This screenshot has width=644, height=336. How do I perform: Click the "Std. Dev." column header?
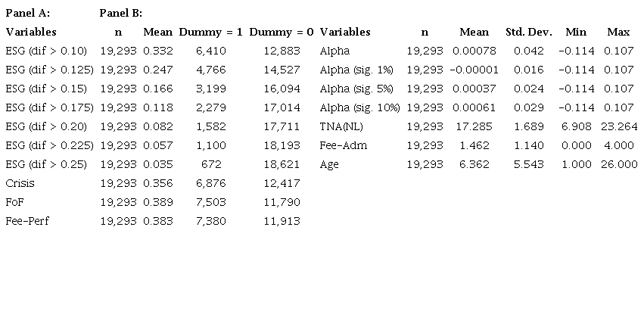(x=528, y=32)
